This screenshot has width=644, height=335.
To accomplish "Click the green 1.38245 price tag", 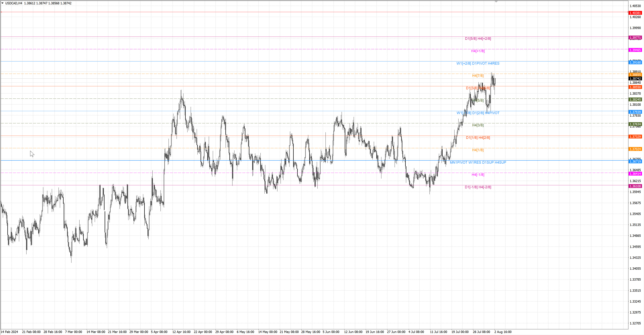I will pos(635,100).
